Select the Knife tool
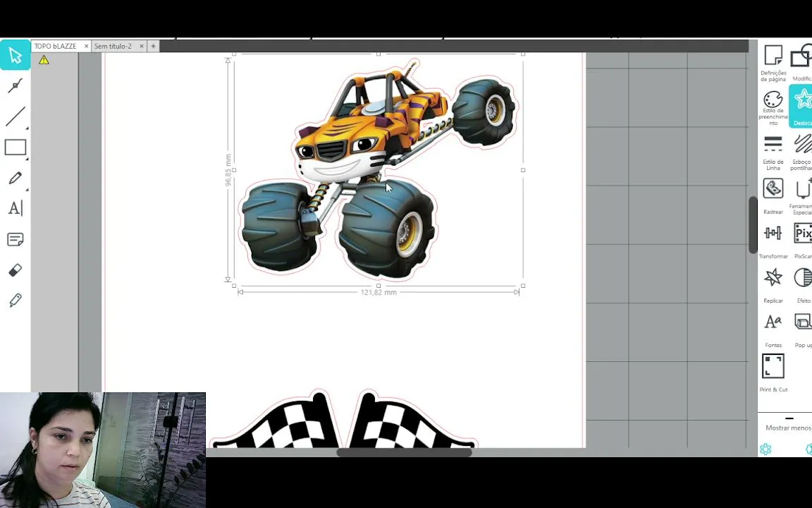 tap(15, 300)
